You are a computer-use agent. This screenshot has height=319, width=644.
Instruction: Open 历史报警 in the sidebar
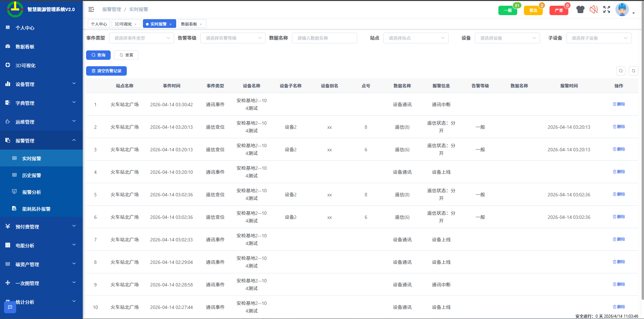click(32, 175)
